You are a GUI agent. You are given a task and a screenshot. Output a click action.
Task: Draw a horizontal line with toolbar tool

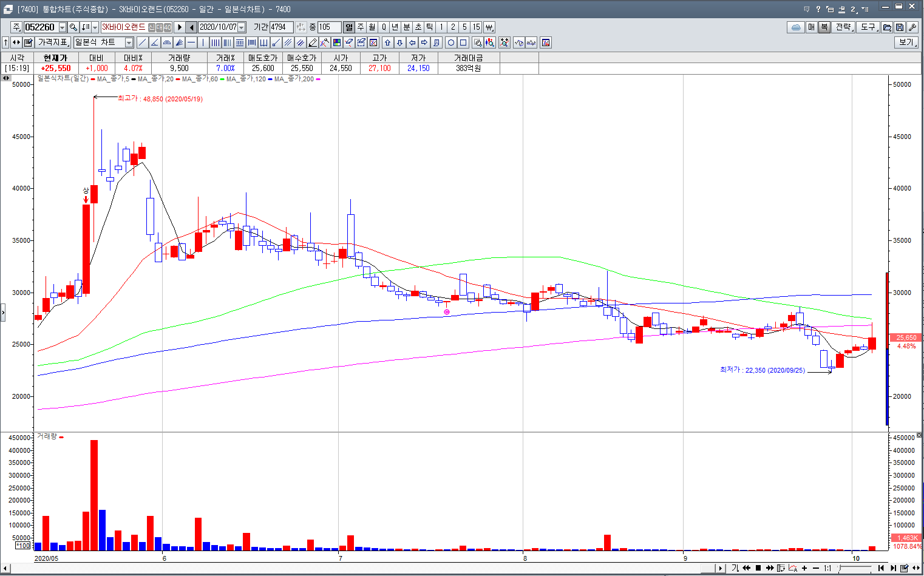pos(191,42)
